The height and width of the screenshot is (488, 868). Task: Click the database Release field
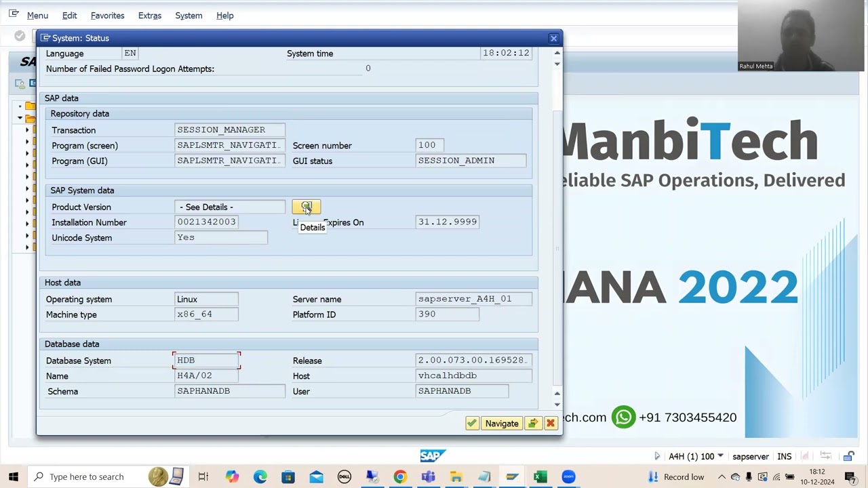tap(474, 361)
